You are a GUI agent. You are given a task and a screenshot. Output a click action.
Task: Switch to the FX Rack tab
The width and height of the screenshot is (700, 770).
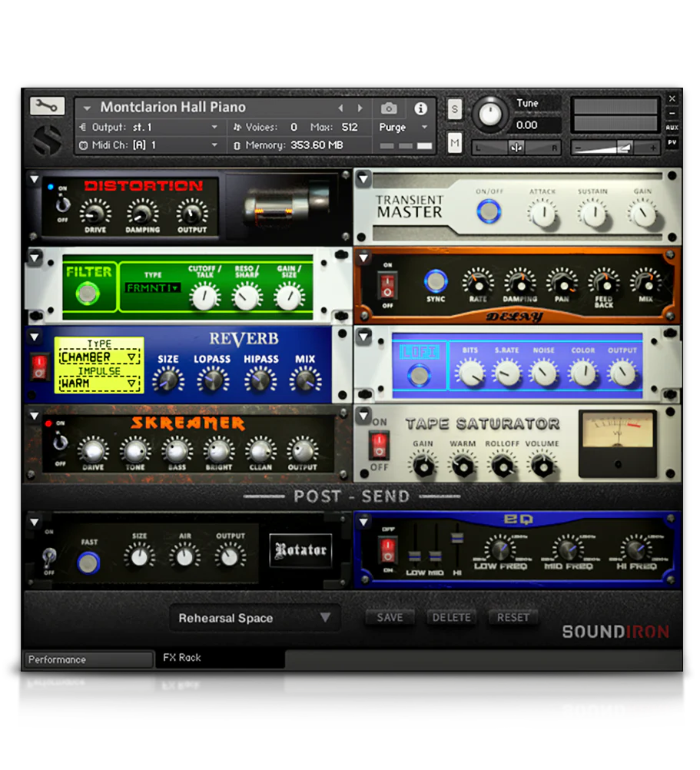(181, 658)
